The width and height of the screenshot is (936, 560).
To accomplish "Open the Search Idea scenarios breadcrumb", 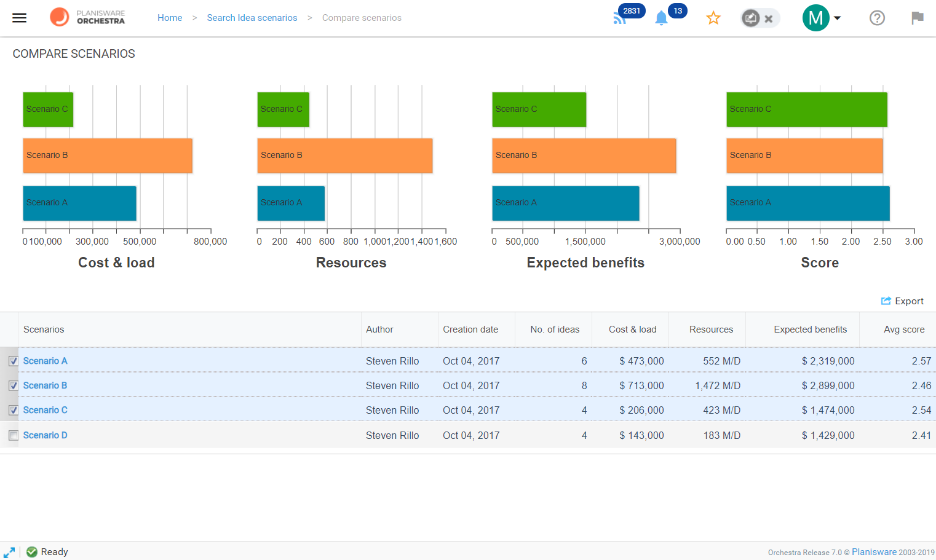I will tap(252, 18).
